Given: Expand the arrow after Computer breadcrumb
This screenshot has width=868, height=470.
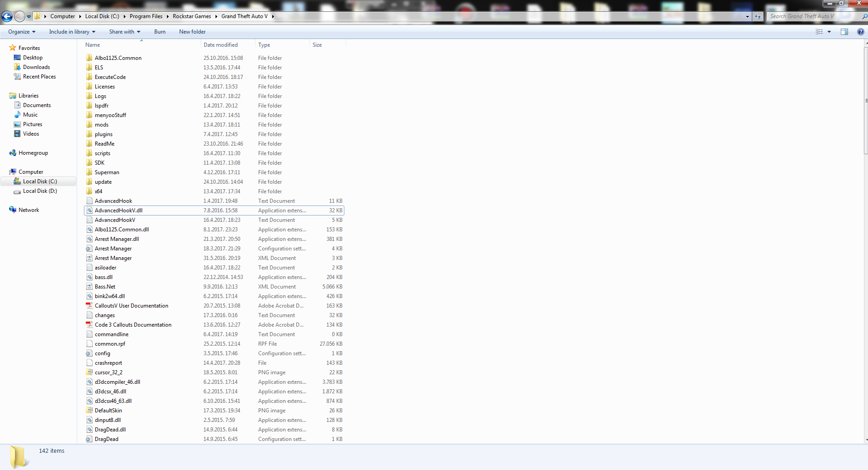Looking at the screenshot, I should click(80, 16).
